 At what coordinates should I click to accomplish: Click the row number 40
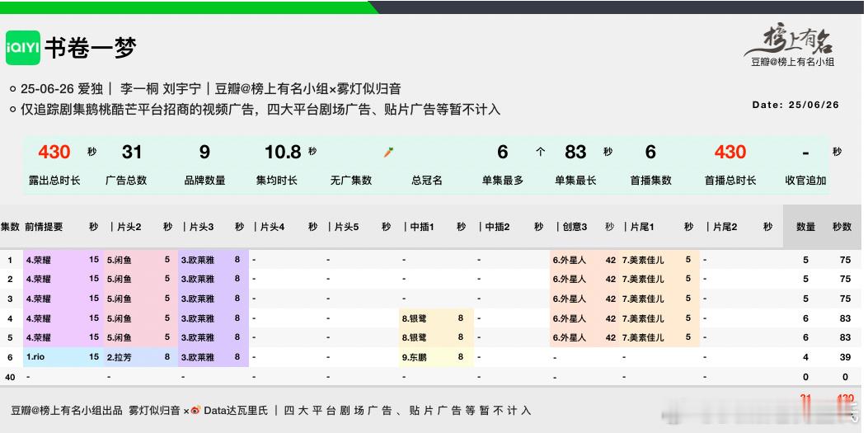(10, 377)
